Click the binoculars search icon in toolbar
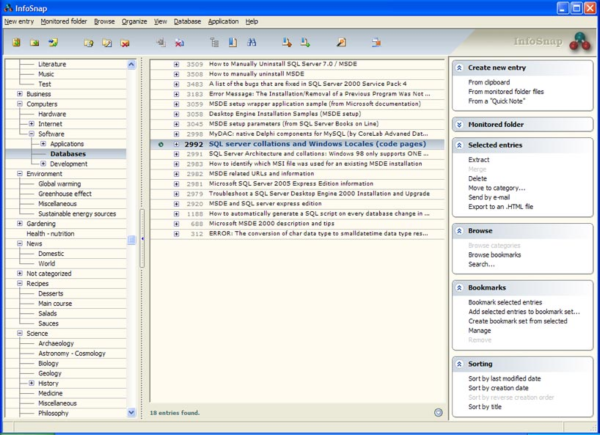The image size is (600, 435). 250,43
